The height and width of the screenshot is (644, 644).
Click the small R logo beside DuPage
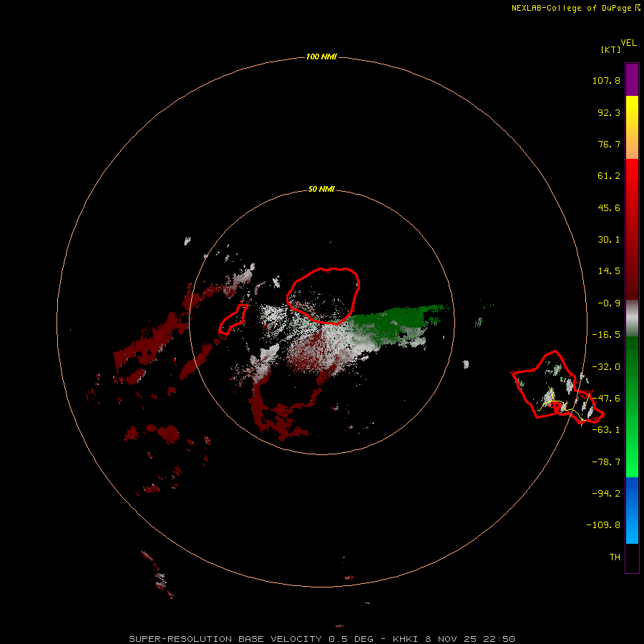pos(638,8)
